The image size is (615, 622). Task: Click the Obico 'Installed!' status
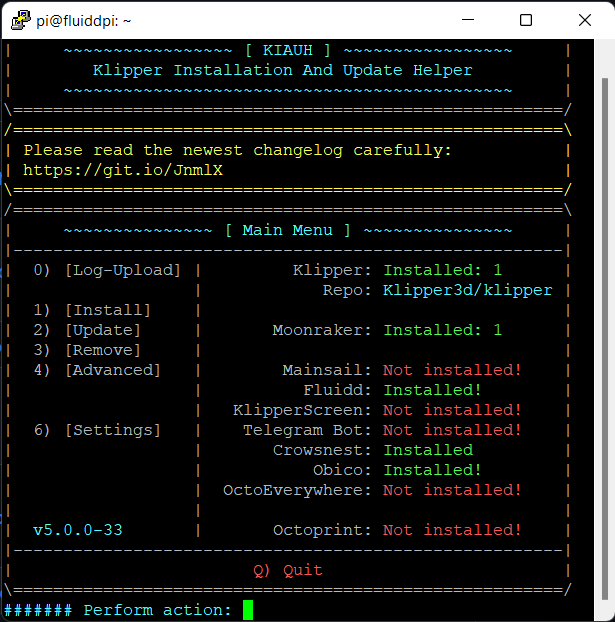click(x=432, y=470)
